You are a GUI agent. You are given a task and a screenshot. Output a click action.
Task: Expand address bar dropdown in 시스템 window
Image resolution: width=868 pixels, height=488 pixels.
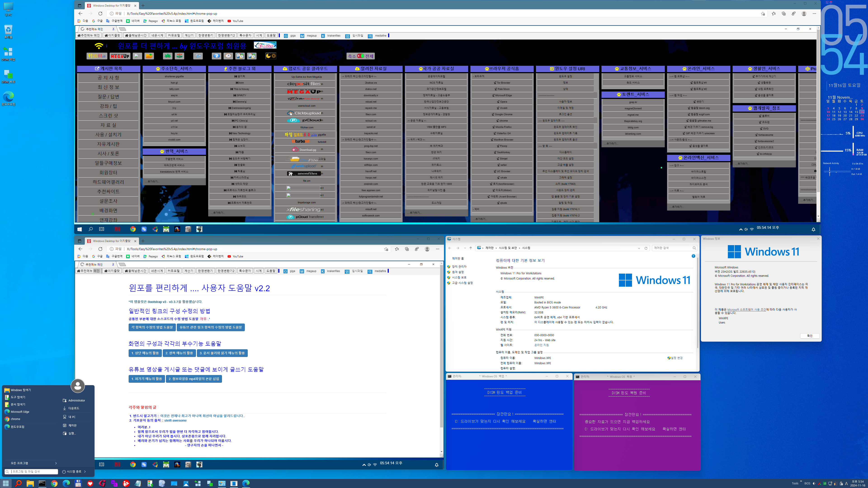(639, 248)
